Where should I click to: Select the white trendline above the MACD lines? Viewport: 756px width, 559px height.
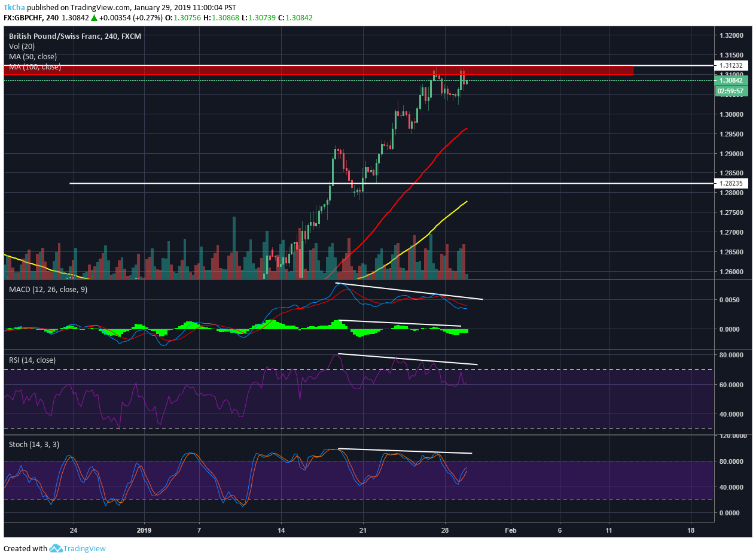(x=409, y=291)
